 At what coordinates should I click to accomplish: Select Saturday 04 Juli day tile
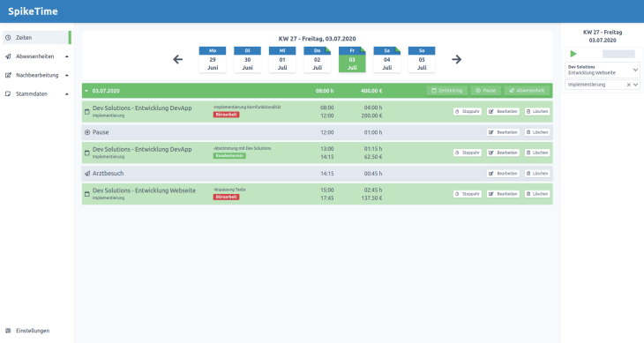click(387, 59)
